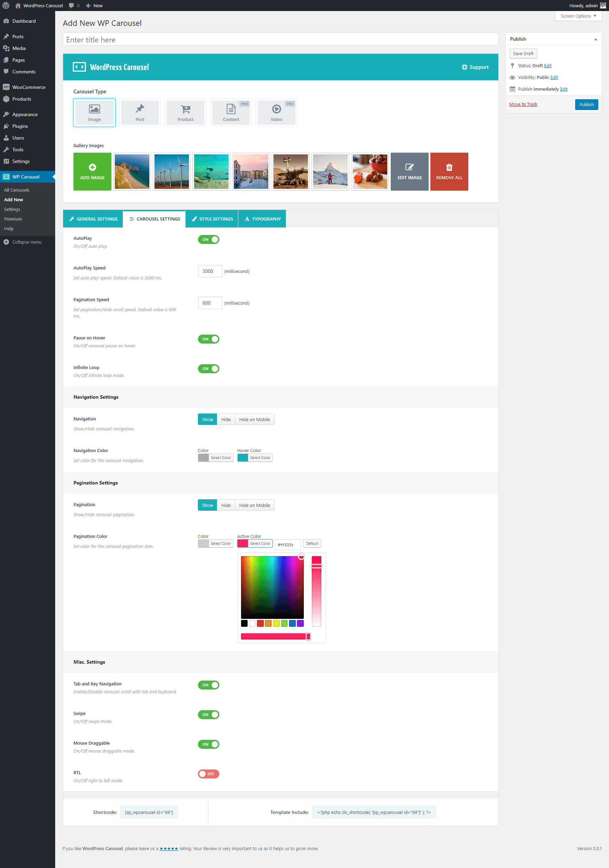
Task: Open Howdy, admin account menu
Action: [x=587, y=6]
